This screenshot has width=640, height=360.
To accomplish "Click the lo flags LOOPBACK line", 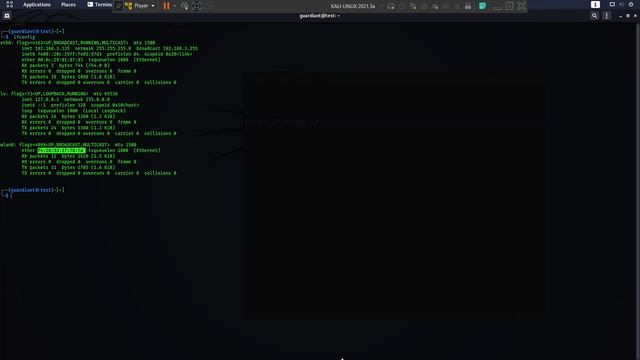I will pyautogui.click(x=59, y=93).
